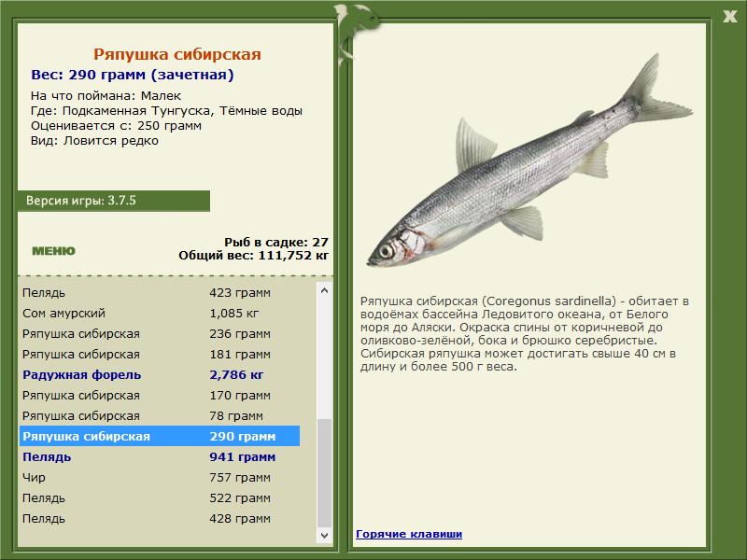
Task: Select Радужная форель 2,786 кг row
Action: coord(160,375)
